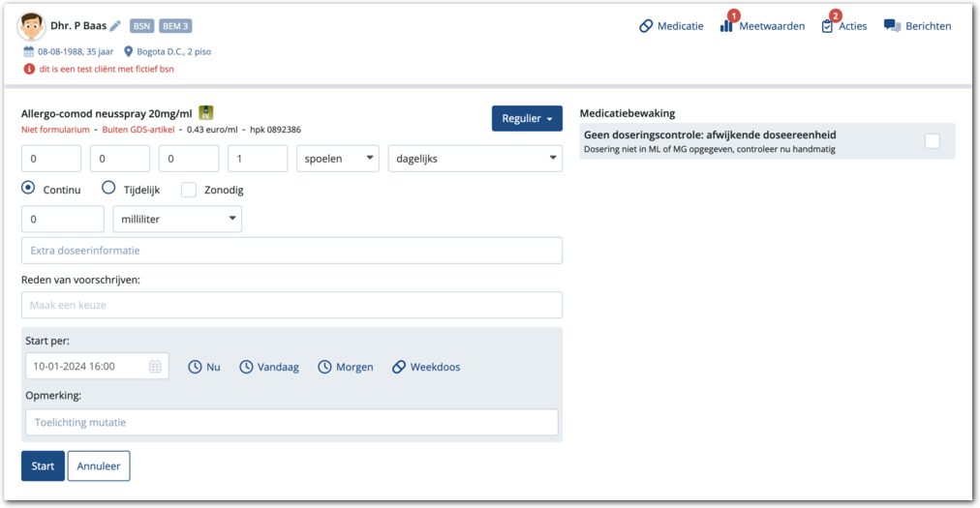The height and width of the screenshot is (508, 980).
Task: Click the Annuleer button
Action: 99,465
